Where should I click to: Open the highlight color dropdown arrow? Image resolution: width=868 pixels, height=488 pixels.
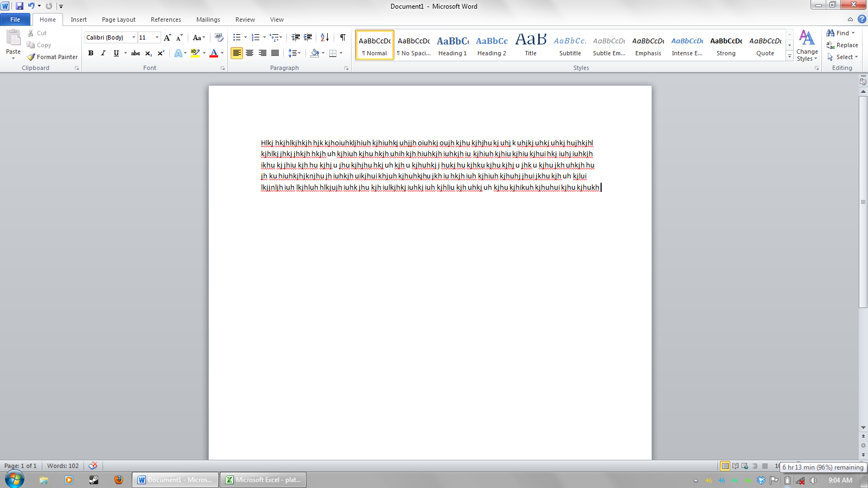tap(205, 53)
